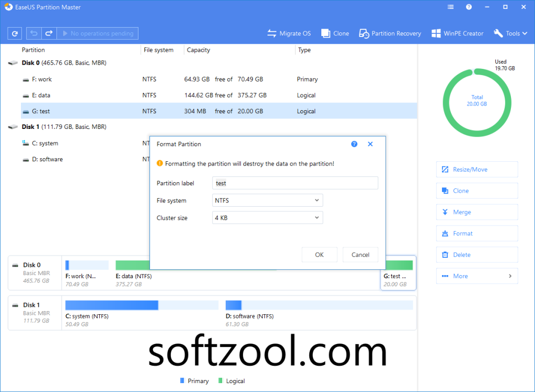This screenshot has width=535, height=392.
Task: Click inside the Partition label field
Action: click(295, 183)
